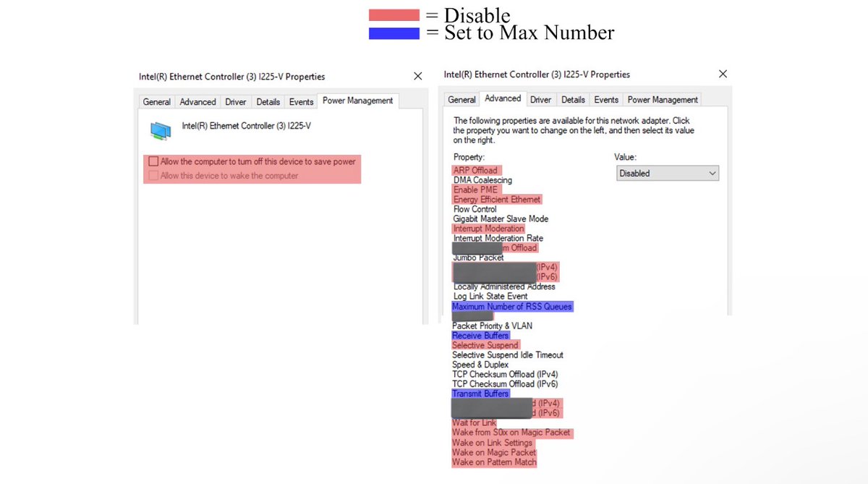The height and width of the screenshot is (484, 868).
Task: Select the Speed & Duplex property
Action: tap(480, 365)
